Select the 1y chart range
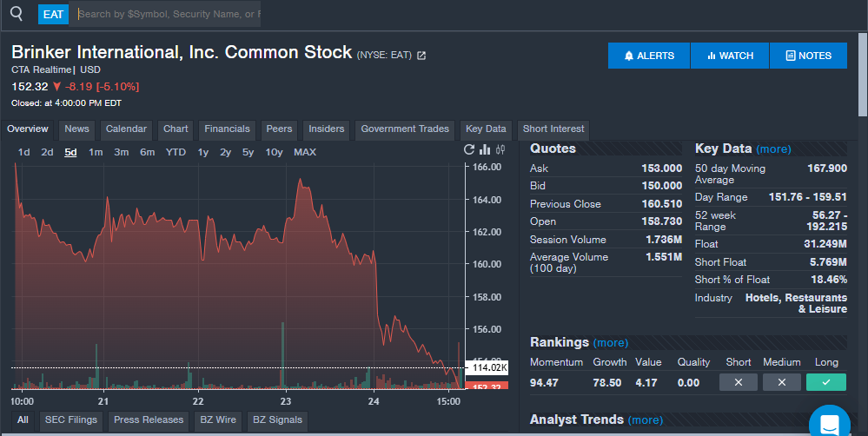The image size is (868, 436). pos(203,152)
